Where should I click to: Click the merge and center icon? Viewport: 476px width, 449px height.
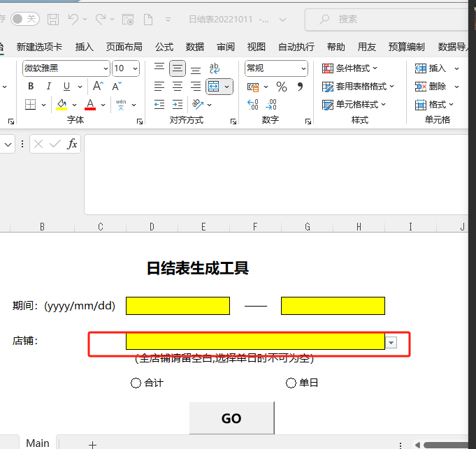(x=214, y=87)
